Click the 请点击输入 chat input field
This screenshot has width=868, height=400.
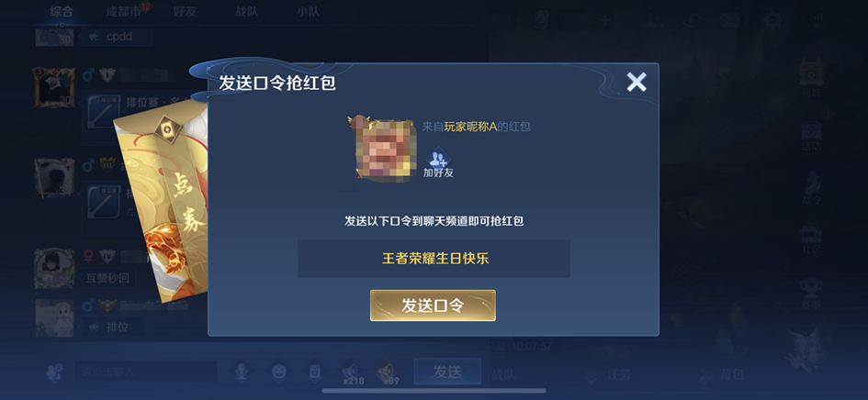(x=146, y=372)
